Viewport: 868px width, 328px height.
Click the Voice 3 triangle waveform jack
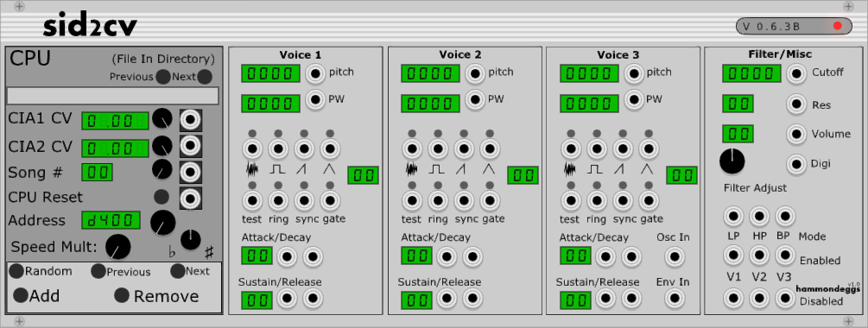tap(649, 148)
